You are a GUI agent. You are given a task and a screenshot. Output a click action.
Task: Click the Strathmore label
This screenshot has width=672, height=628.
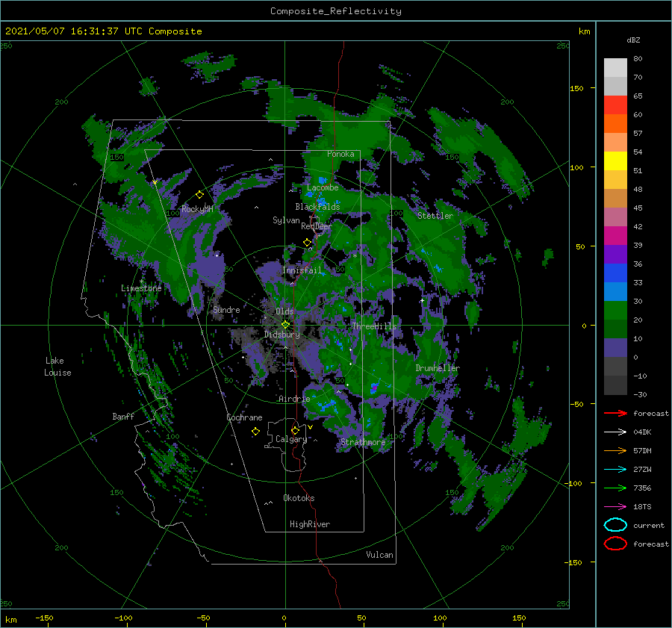coord(363,442)
